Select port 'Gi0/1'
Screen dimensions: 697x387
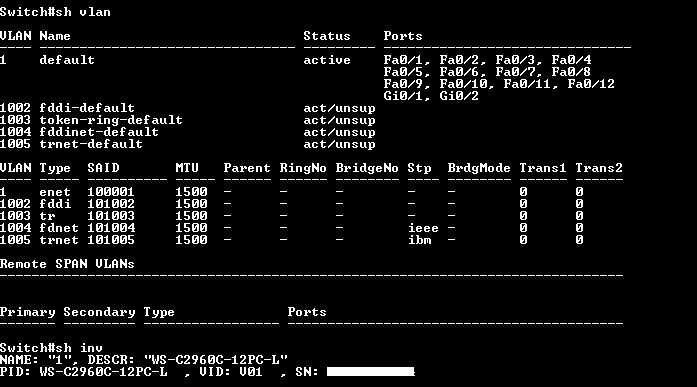click(x=404, y=96)
